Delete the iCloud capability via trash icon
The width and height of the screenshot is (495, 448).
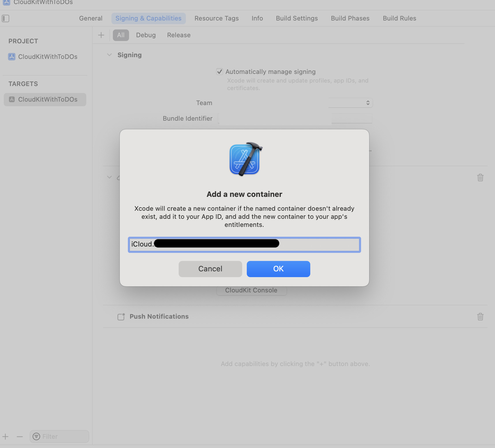pyautogui.click(x=480, y=178)
